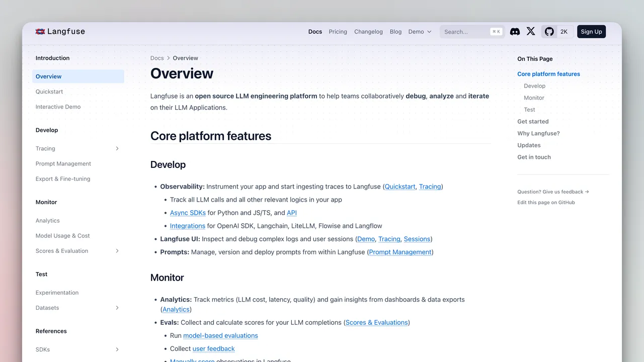Open the Analytics link in parentheses

pos(176,309)
